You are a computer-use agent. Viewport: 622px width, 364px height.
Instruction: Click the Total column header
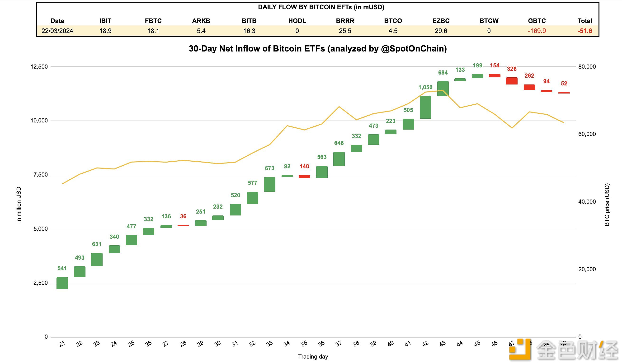(585, 21)
